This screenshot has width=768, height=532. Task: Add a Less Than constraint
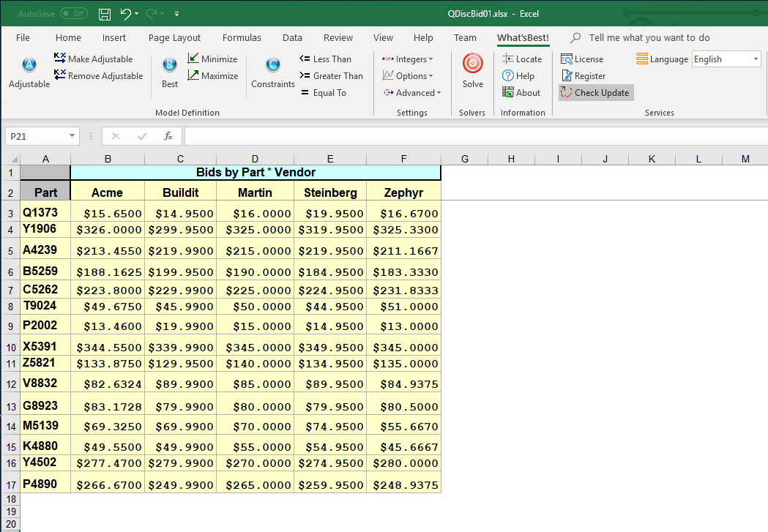(325, 59)
